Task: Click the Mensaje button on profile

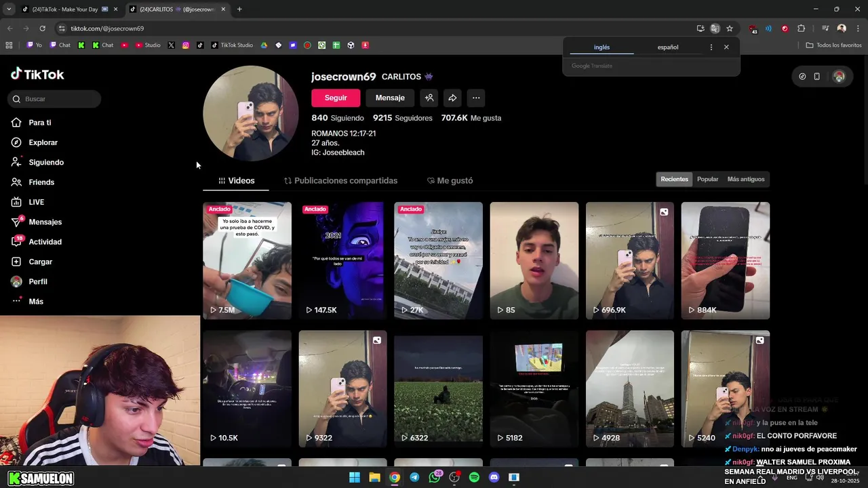Action: [x=390, y=98]
